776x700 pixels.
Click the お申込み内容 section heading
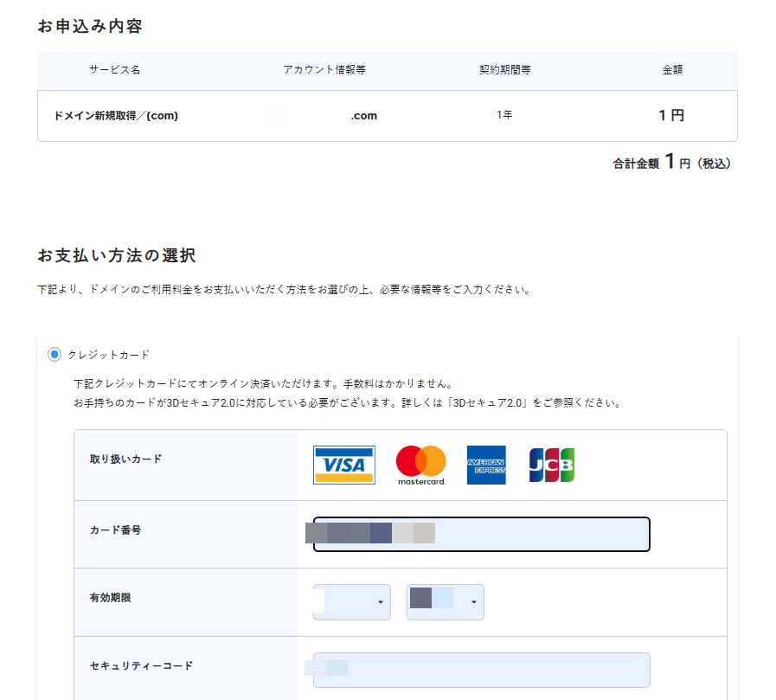[x=89, y=27]
